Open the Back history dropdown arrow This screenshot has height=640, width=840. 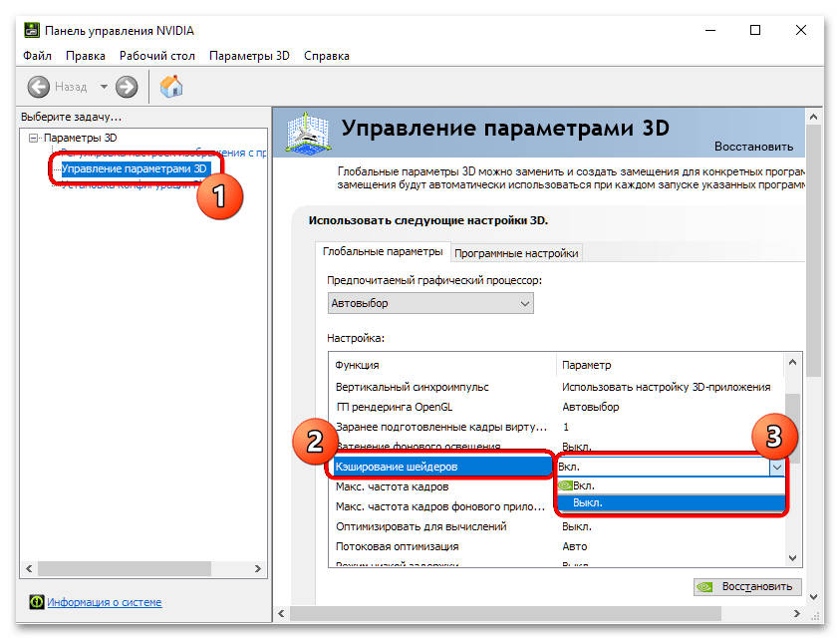(104, 87)
